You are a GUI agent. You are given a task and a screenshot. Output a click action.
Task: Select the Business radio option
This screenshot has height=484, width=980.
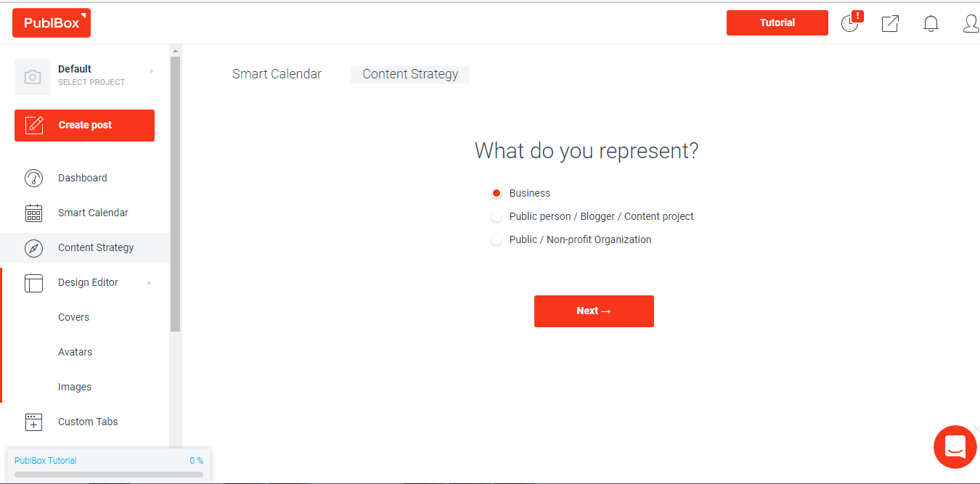(497, 193)
